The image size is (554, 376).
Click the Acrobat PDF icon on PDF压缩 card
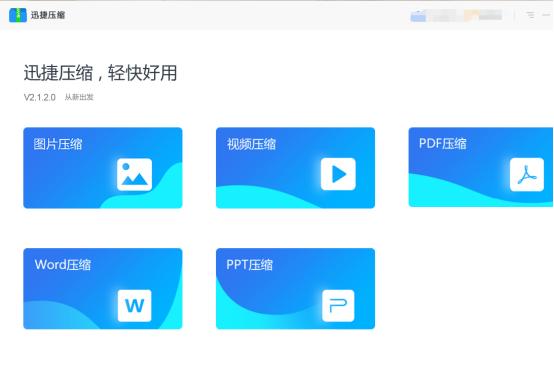527,175
